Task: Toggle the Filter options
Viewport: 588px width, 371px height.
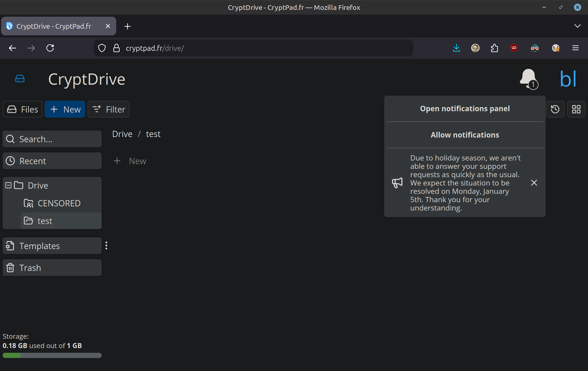Action: [108, 109]
